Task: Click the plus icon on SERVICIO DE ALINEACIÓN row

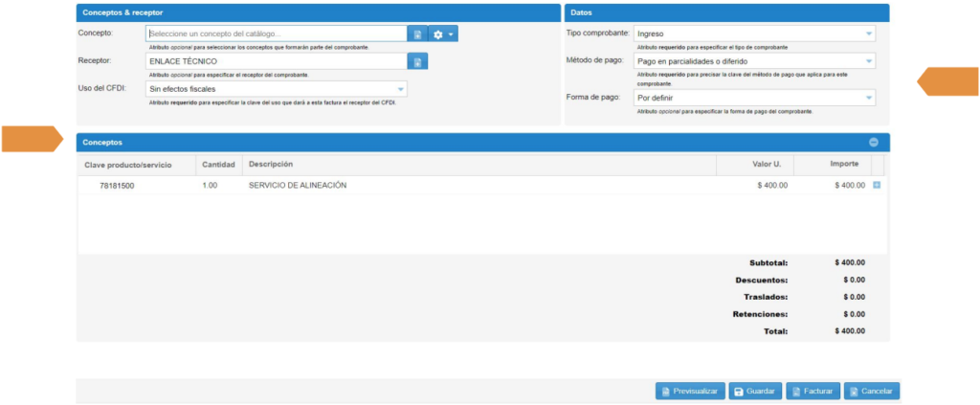Action: tap(877, 185)
